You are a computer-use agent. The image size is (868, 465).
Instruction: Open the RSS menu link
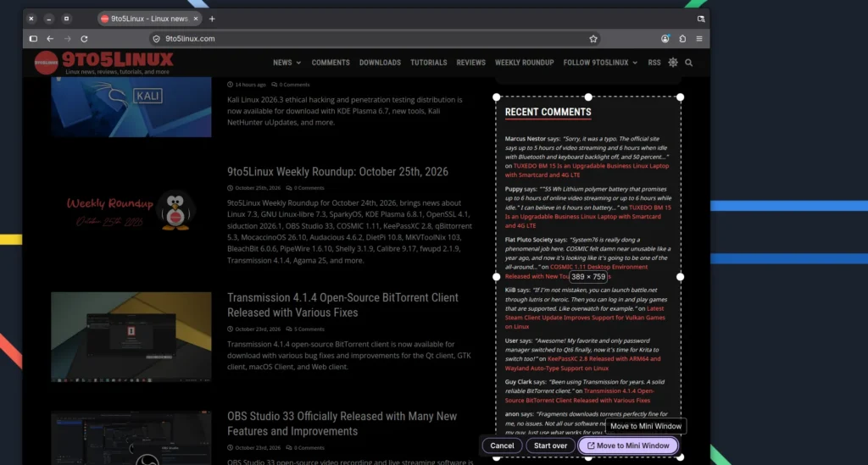coord(654,63)
